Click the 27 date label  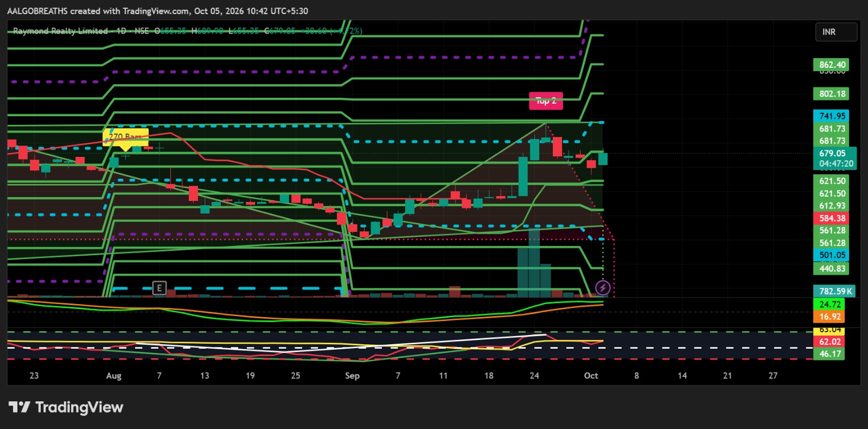tap(773, 376)
